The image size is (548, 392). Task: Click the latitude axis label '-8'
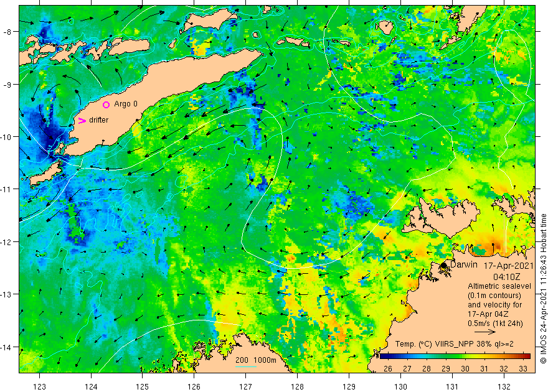(x=7, y=32)
